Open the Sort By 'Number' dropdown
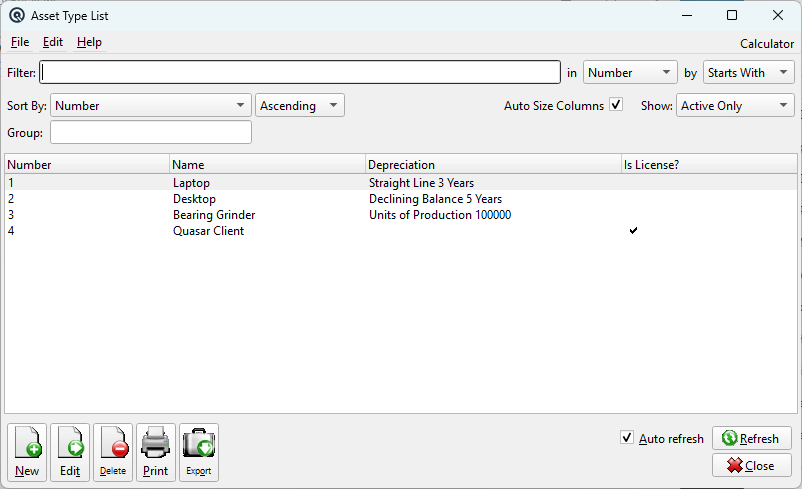The width and height of the screenshot is (802, 489). pyautogui.click(x=151, y=105)
